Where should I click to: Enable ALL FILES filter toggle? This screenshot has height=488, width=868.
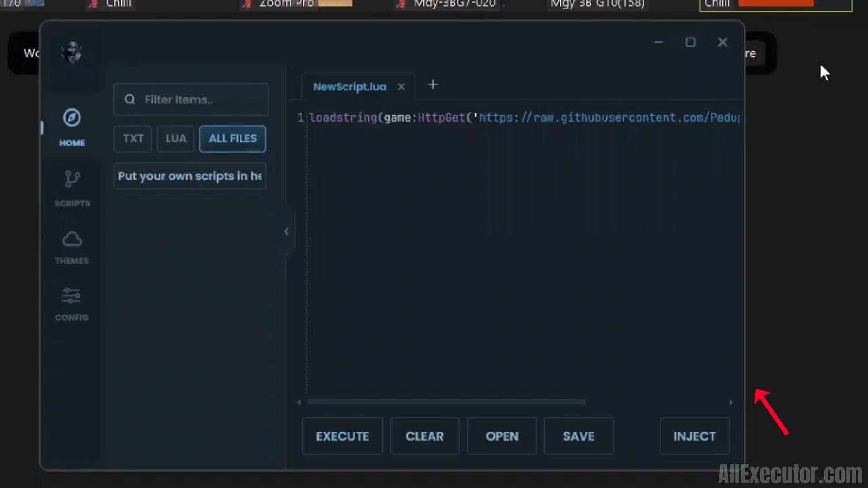coord(232,138)
